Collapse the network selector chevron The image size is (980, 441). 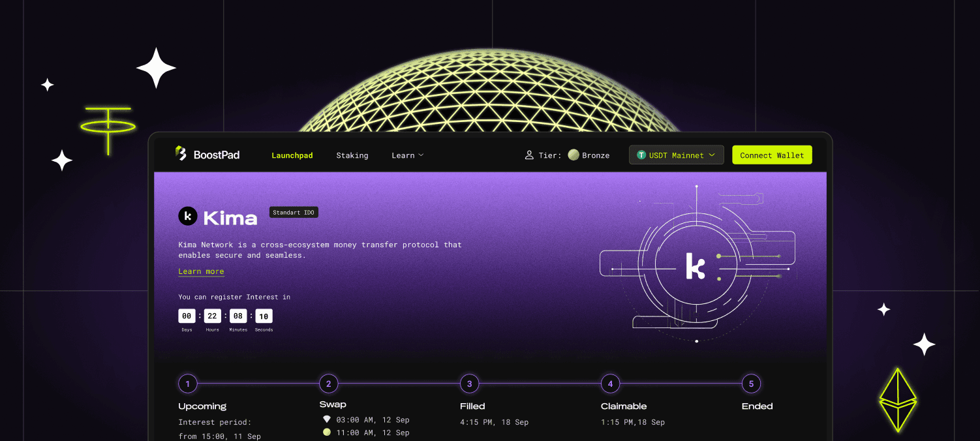click(x=712, y=155)
